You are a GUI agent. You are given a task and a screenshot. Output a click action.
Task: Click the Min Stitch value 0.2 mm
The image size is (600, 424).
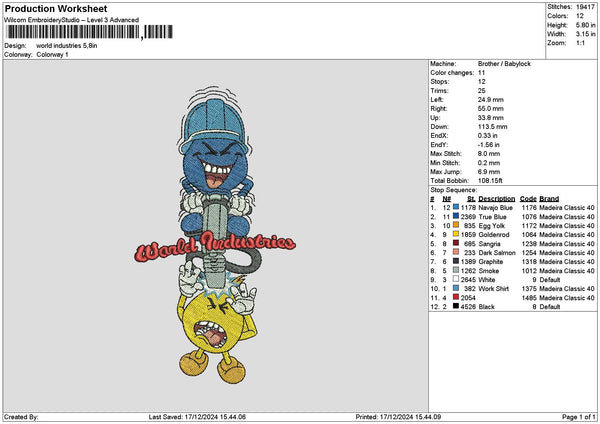pyautogui.click(x=489, y=163)
